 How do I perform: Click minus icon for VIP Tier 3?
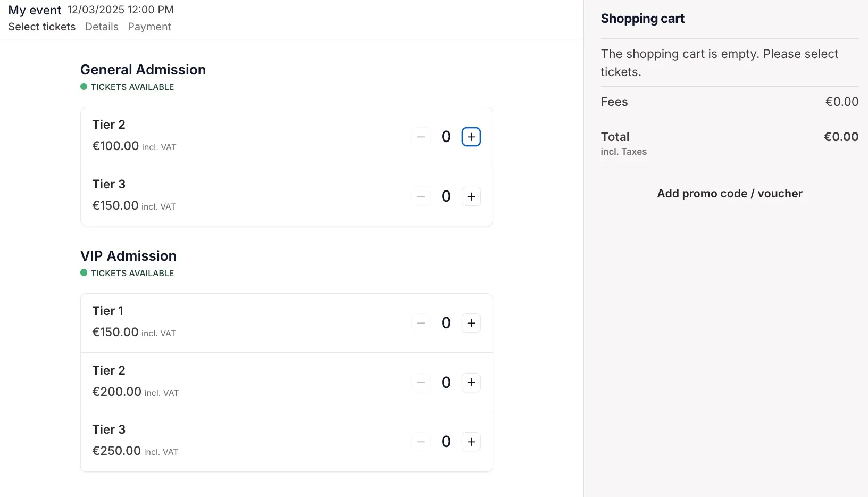point(421,442)
